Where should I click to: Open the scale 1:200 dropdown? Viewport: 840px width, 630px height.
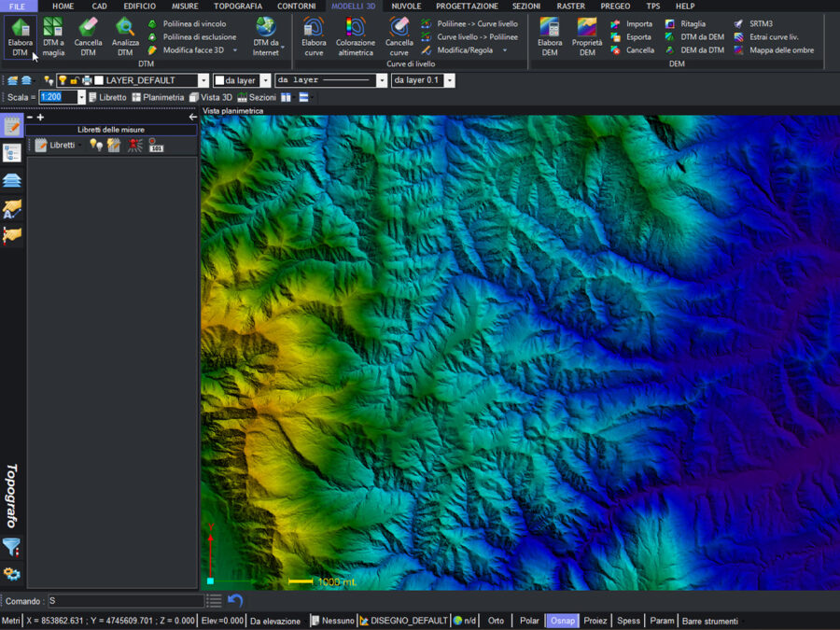tap(81, 97)
